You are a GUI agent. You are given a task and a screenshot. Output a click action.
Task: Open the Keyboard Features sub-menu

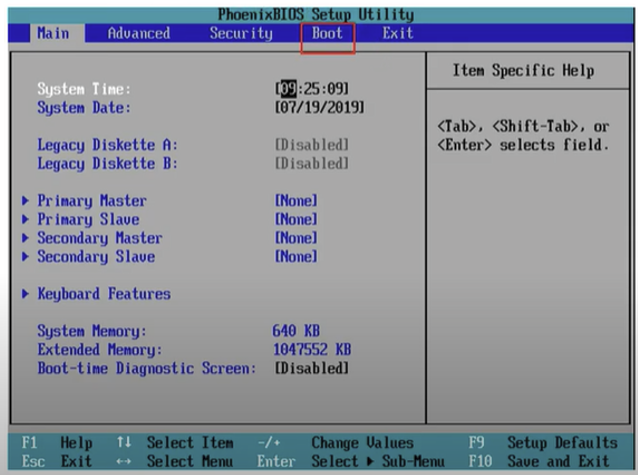(104, 294)
